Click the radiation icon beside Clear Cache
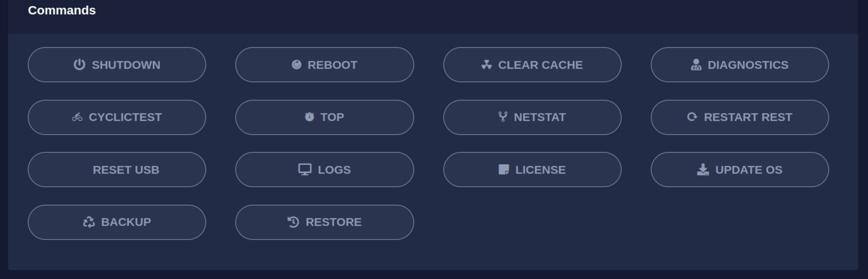868x279 pixels. pos(486,65)
